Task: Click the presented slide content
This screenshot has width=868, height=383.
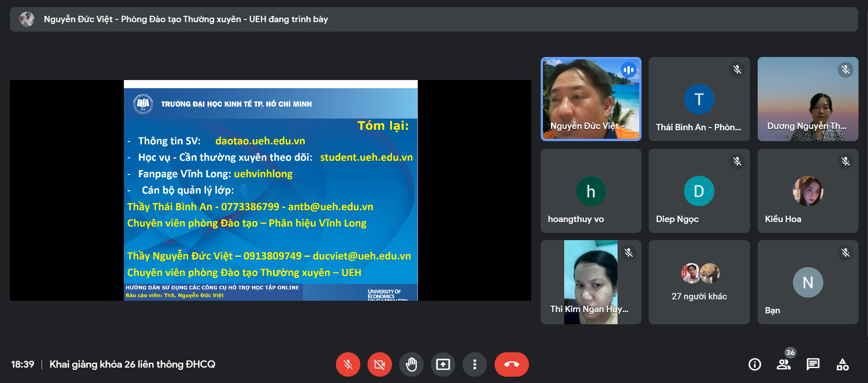Action: click(270, 190)
